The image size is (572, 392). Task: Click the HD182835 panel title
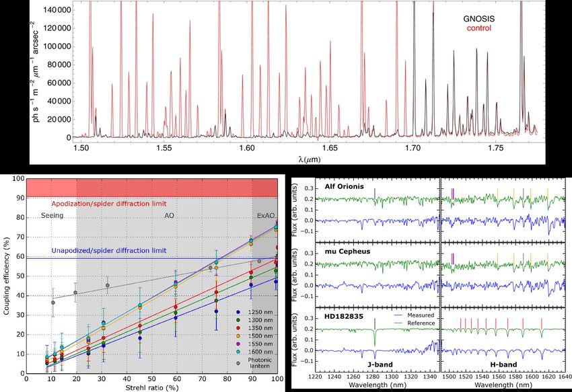(344, 316)
